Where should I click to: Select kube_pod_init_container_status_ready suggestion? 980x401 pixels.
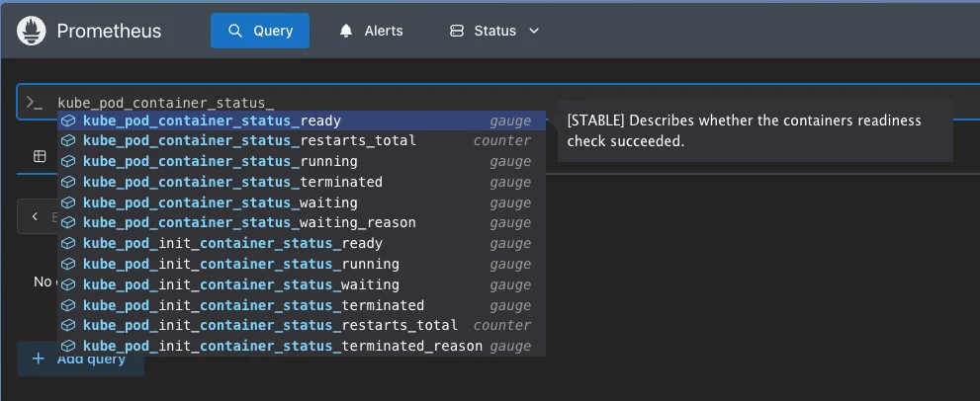(x=302, y=243)
